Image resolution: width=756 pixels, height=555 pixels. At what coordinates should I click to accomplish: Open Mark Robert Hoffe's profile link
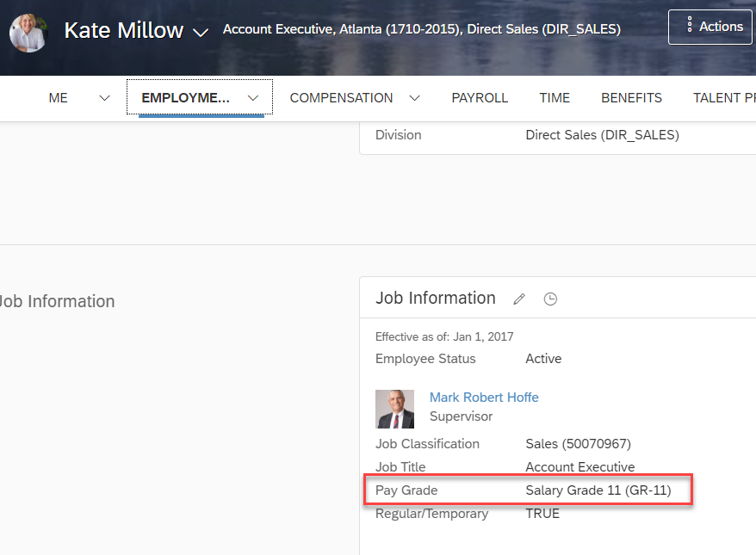pos(484,398)
